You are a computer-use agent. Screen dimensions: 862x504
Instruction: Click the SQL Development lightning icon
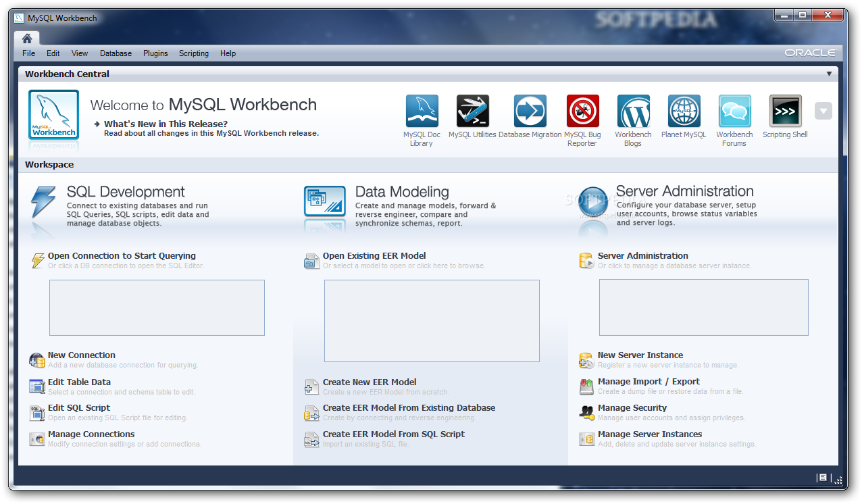(43, 203)
